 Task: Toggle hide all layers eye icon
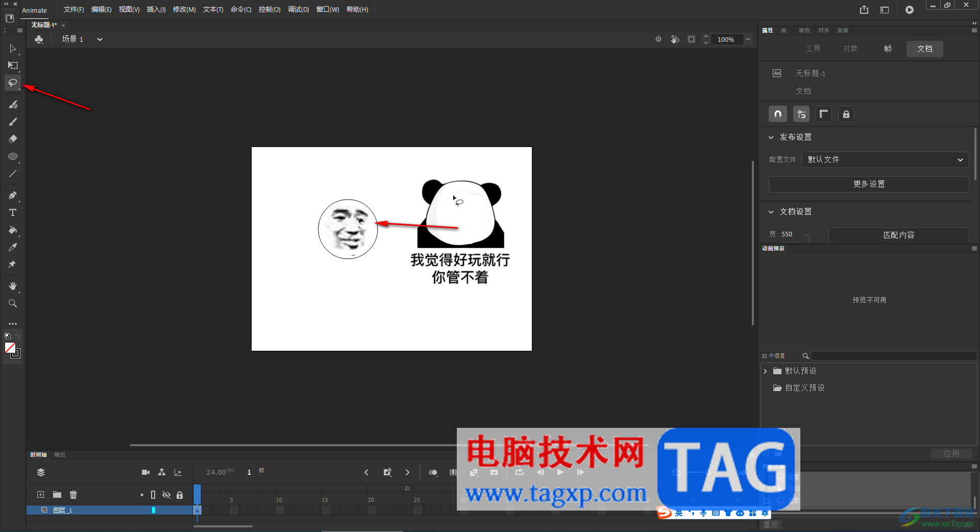(x=166, y=495)
